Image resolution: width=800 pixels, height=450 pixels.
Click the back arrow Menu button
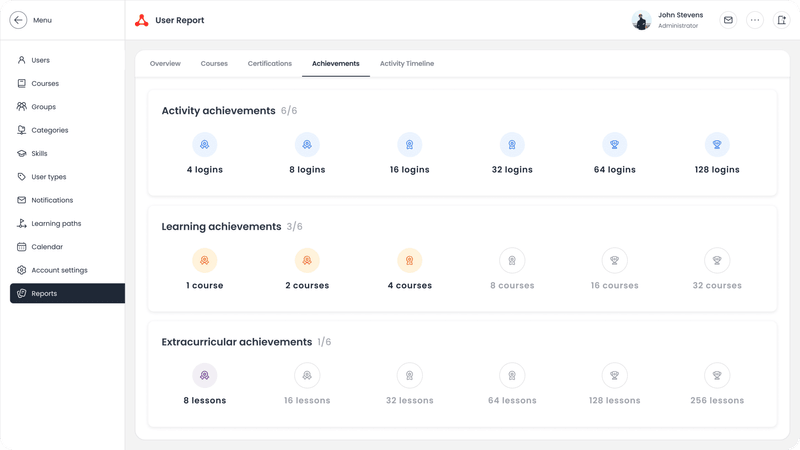tap(18, 20)
